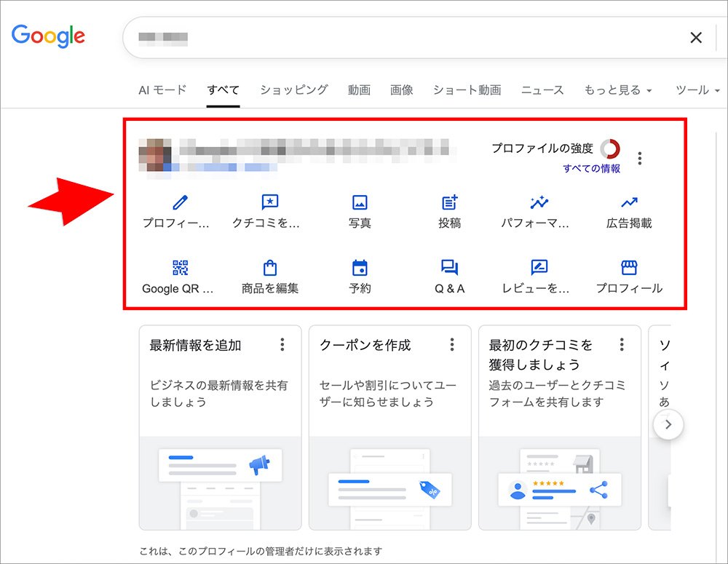The width and height of the screenshot is (728, 564).
Task: Switch to the ニュース tab
Action: tap(542, 90)
